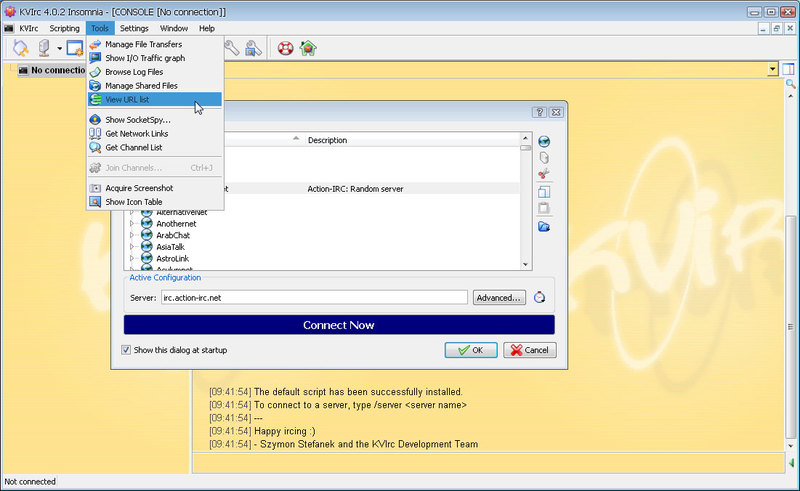Click the globe new network icon in dialog
Image resolution: width=800 pixels, height=491 pixels.
point(544,141)
